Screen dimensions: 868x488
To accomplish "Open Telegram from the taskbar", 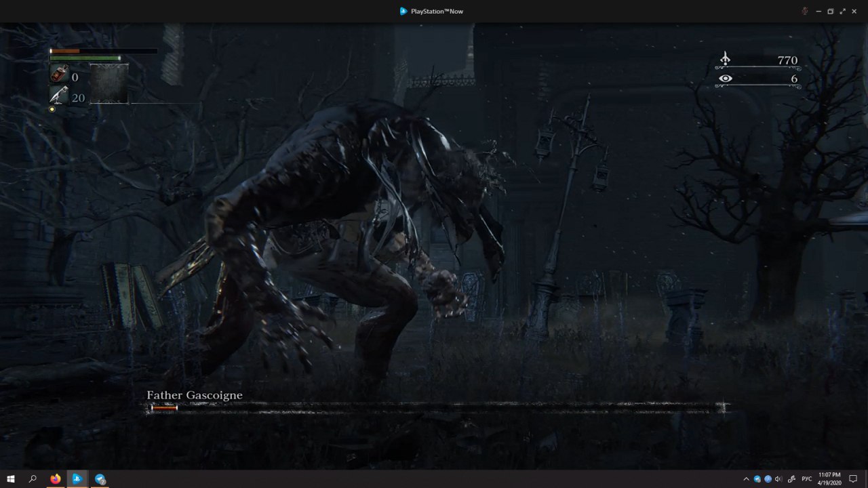I will (x=100, y=479).
